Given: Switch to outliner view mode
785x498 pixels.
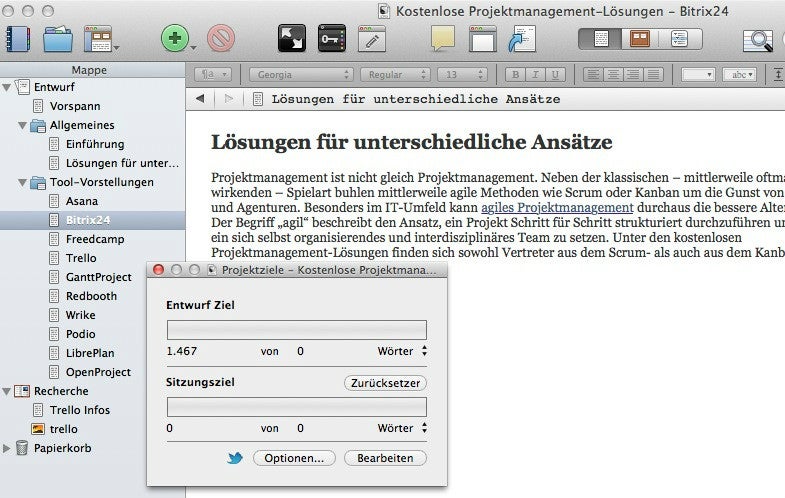Looking at the screenshot, I should click(x=680, y=39).
